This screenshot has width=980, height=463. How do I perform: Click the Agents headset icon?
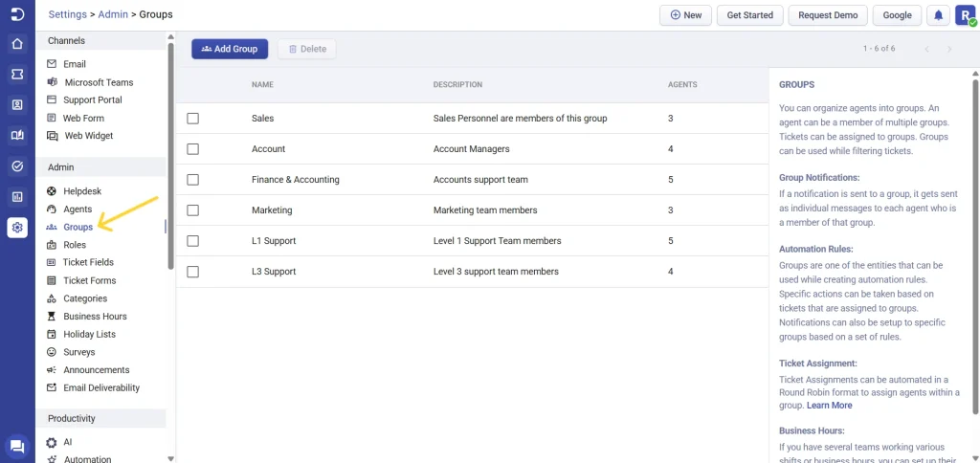(x=52, y=209)
